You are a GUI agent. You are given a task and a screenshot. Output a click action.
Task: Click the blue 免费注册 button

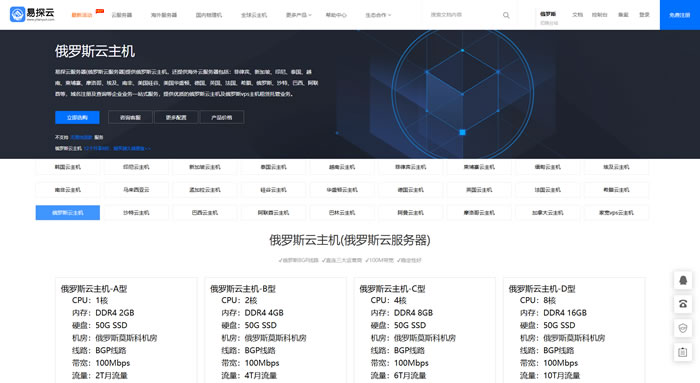click(x=679, y=15)
